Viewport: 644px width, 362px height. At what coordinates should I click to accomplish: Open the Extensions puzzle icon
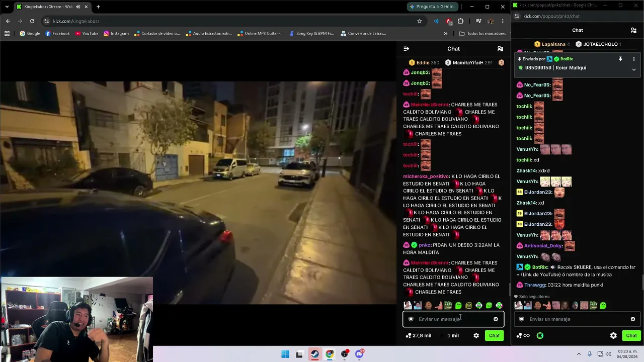click(460, 21)
